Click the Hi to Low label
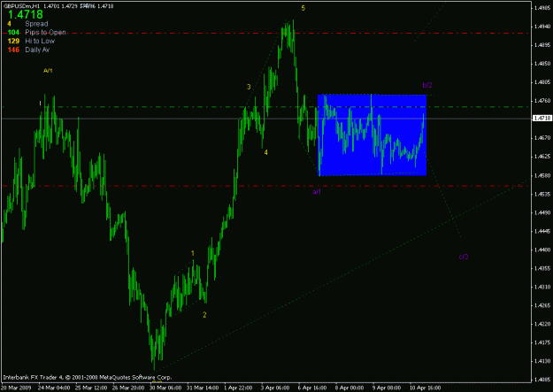 point(40,41)
